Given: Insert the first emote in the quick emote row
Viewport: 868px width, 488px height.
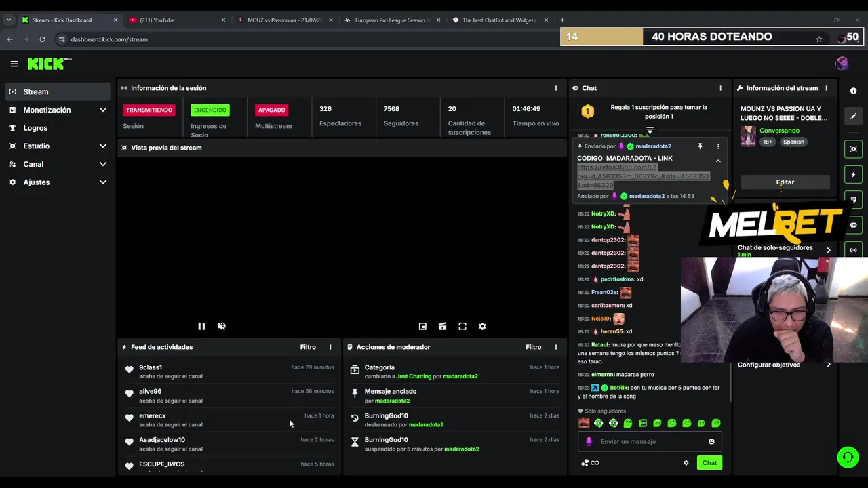Looking at the screenshot, I should tap(584, 423).
